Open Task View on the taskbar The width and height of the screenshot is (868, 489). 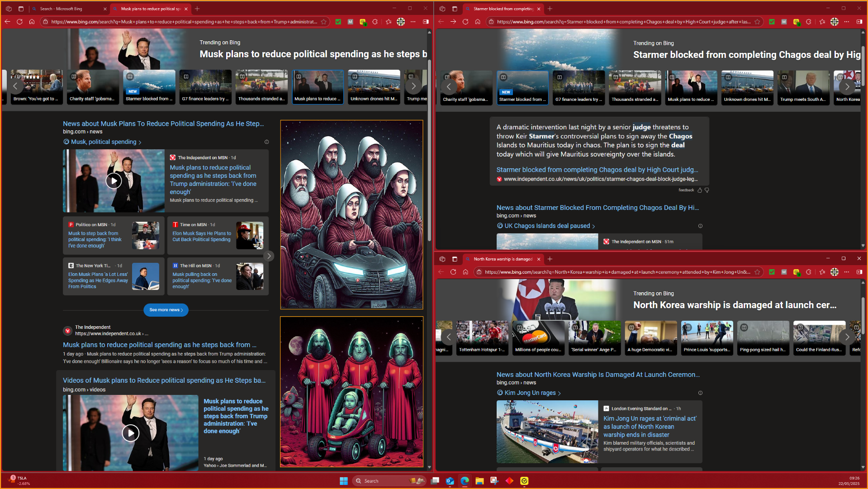point(435,481)
